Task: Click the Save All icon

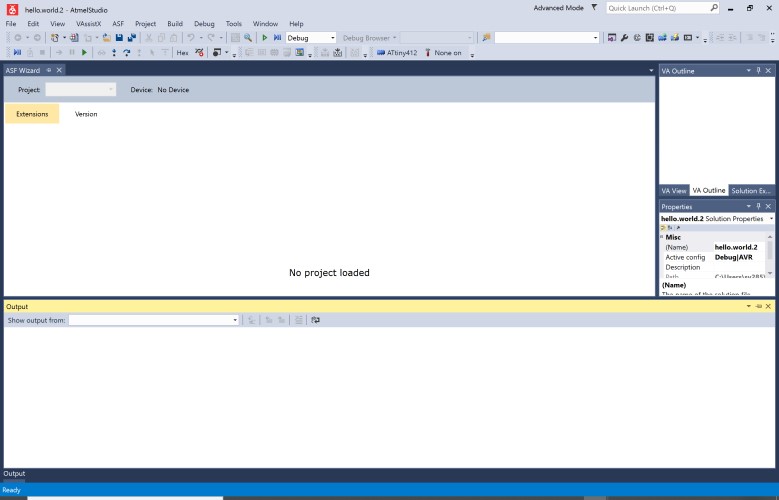Action: click(x=132, y=38)
